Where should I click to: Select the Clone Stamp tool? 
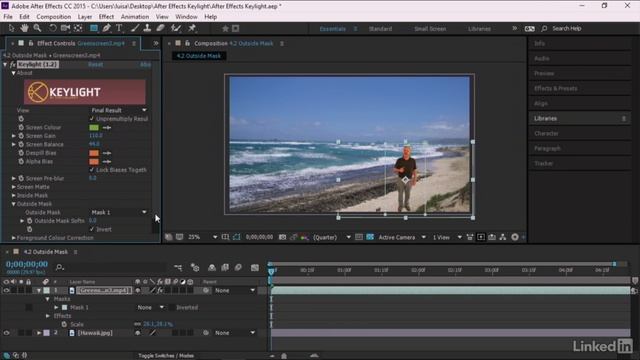click(x=147, y=28)
